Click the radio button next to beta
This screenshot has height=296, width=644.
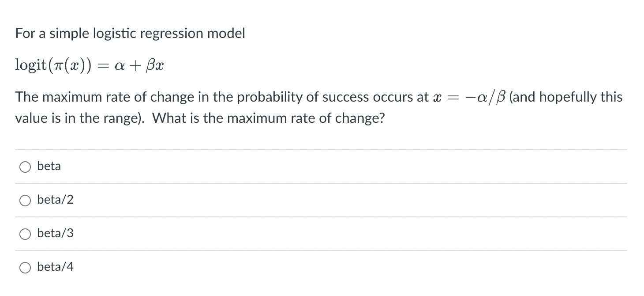click(x=25, y=167)
